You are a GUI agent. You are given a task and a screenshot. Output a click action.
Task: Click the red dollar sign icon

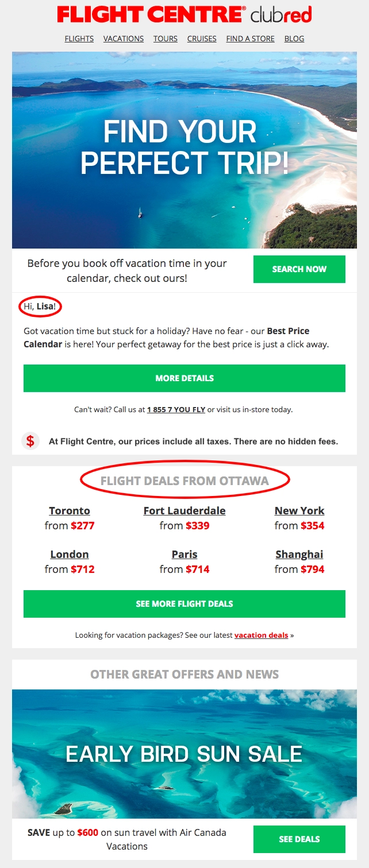tap(29, 442)
